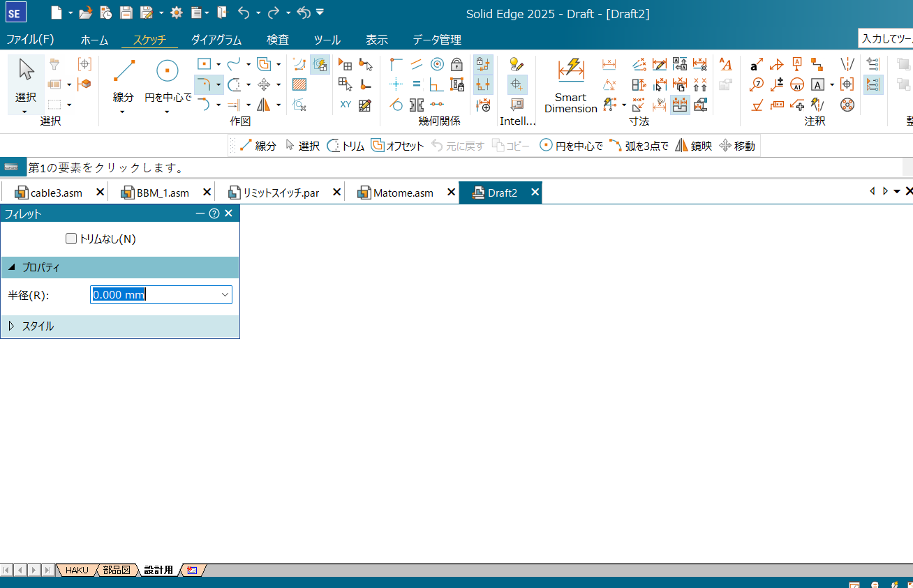Click the save disk icon
This screenshot has width=913, height=588.
click(126, 13)
